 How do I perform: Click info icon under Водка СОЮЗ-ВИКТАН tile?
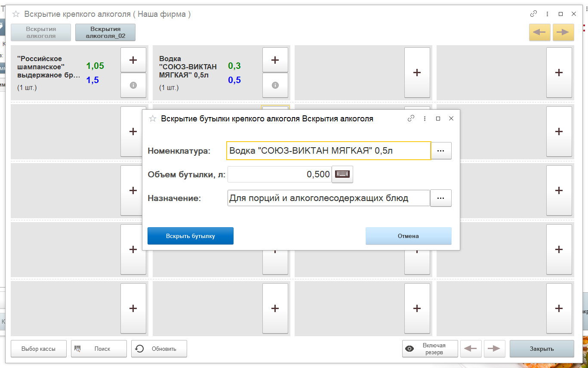point(275,86)
